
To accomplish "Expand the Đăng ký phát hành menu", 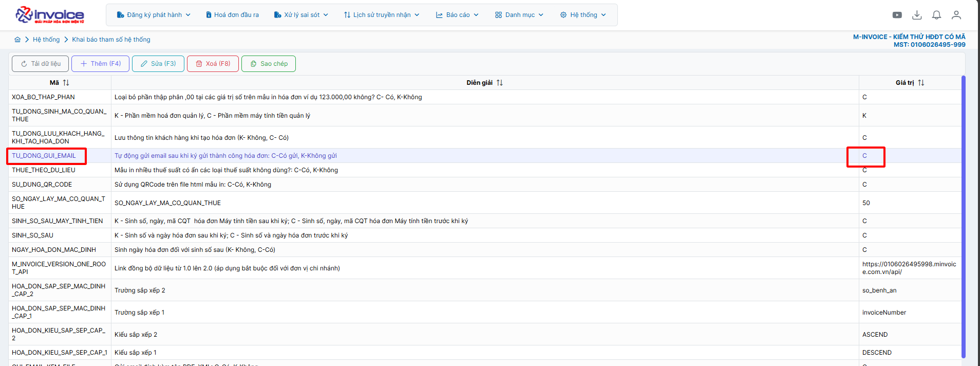I will pyautogui.click(x=154, y=15).
